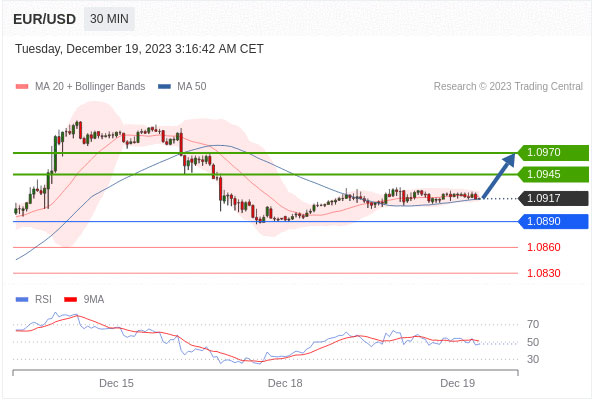The height and width of the screenshot is (404, 595).
Task: Click the Dec 18 date axis label
Action: click(x=285, y=383)
